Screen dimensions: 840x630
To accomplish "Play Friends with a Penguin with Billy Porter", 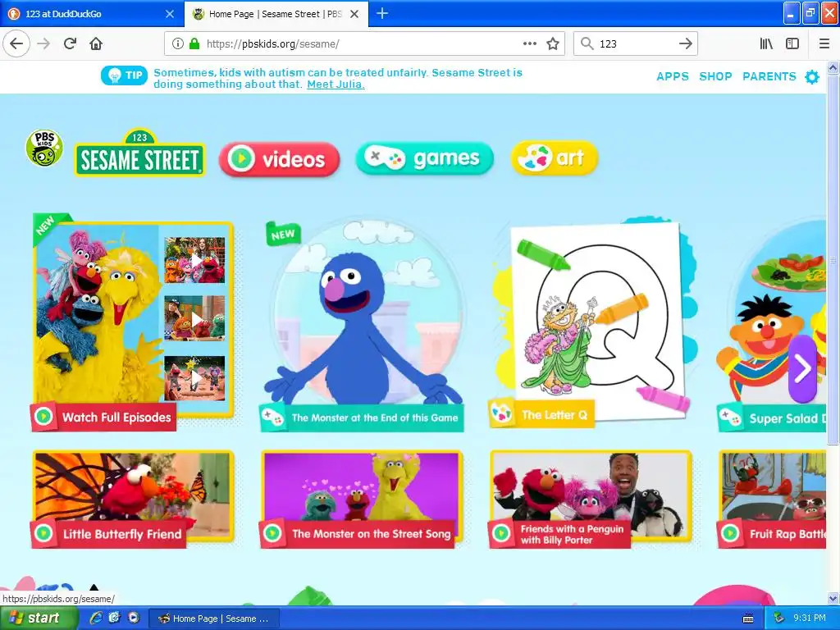I will tap(591, 500).
